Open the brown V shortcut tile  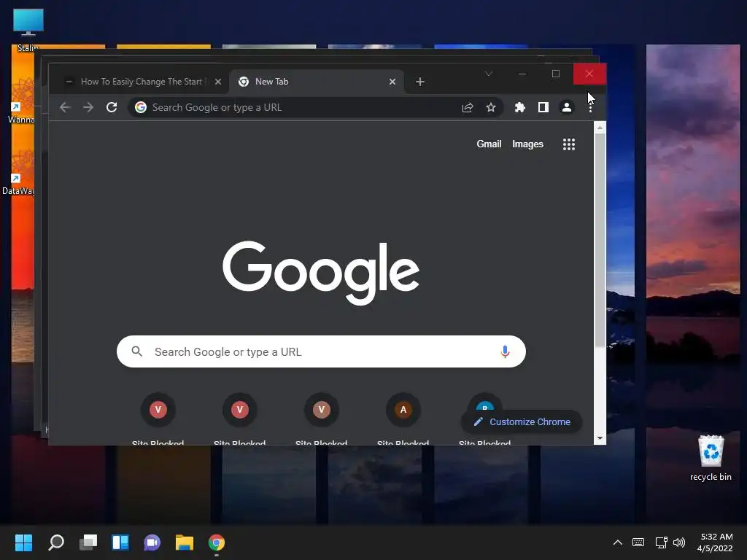click(322, 410)
